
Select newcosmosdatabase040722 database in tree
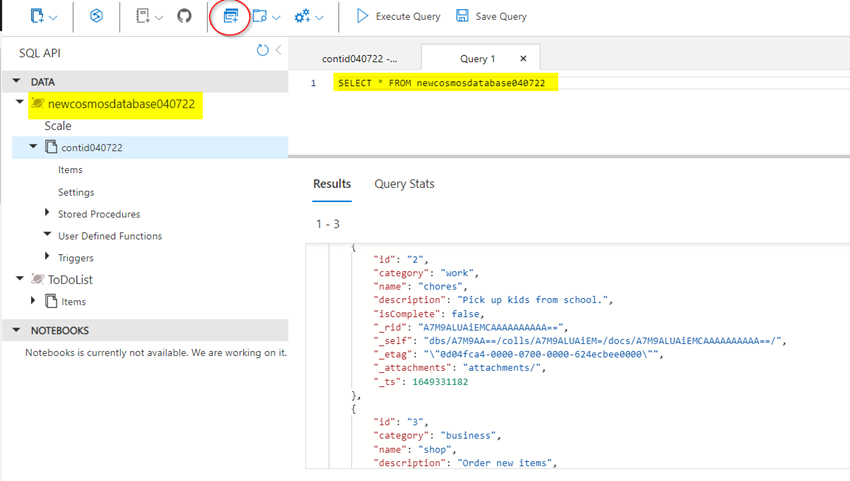pos(121,104)
